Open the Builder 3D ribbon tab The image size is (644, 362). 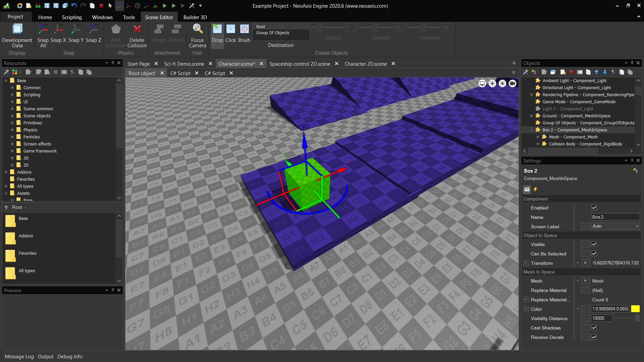click(195, 17)
